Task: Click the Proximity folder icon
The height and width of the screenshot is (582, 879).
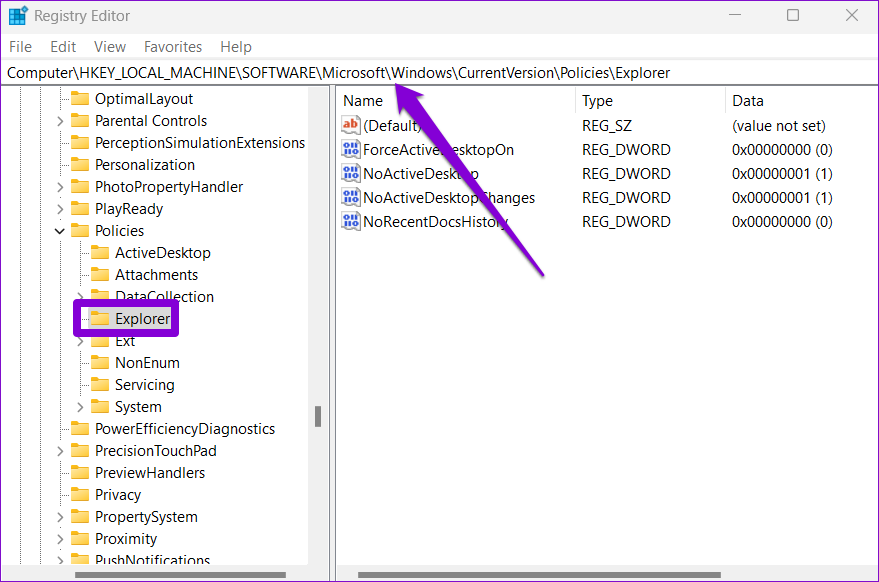Action: (80, 538)
